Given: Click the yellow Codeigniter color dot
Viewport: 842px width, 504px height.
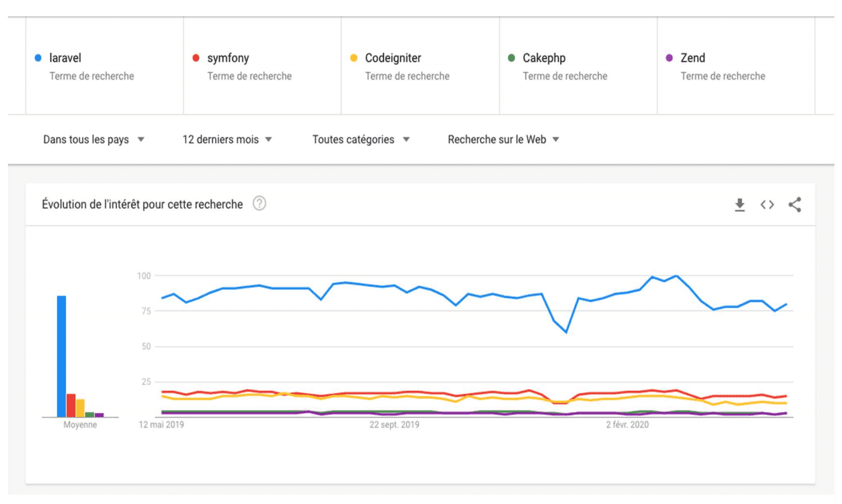Looking at the screenshot, I should (354, 58).
